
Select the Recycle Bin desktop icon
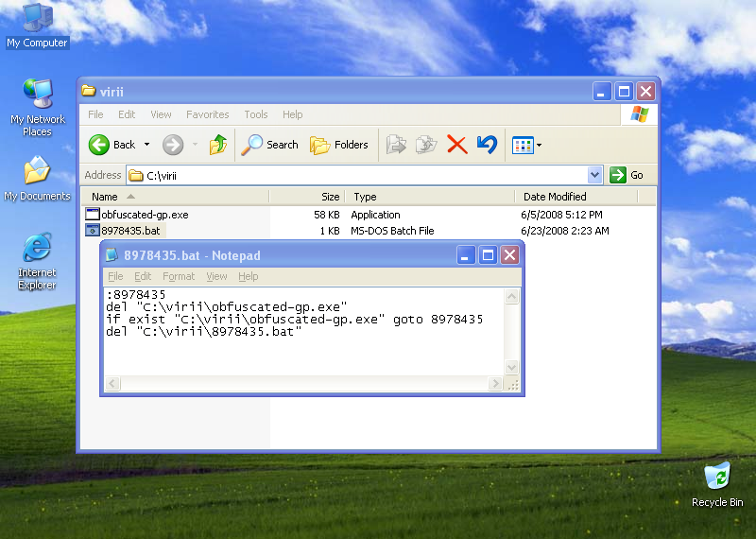click(717, 484)
